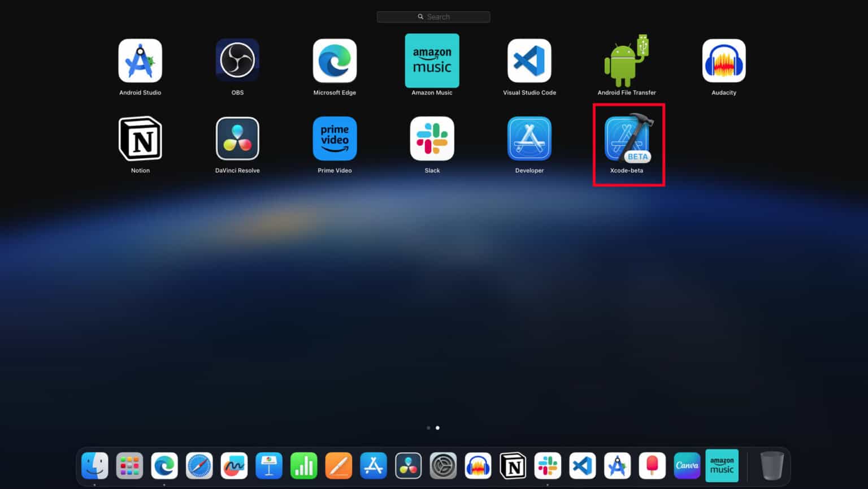
Task: Click the Launchpad search field
Action: [433, 16]
